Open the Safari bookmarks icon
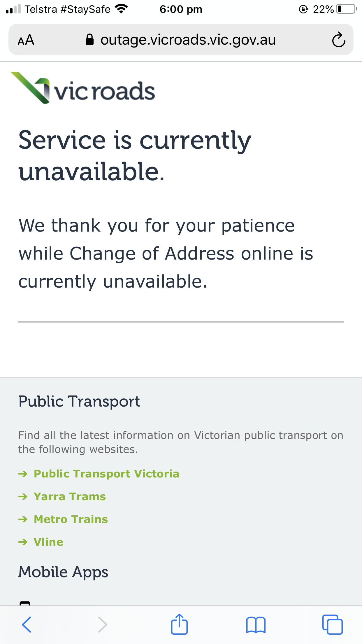The image size is (362, 644). [x=256, y=625]
